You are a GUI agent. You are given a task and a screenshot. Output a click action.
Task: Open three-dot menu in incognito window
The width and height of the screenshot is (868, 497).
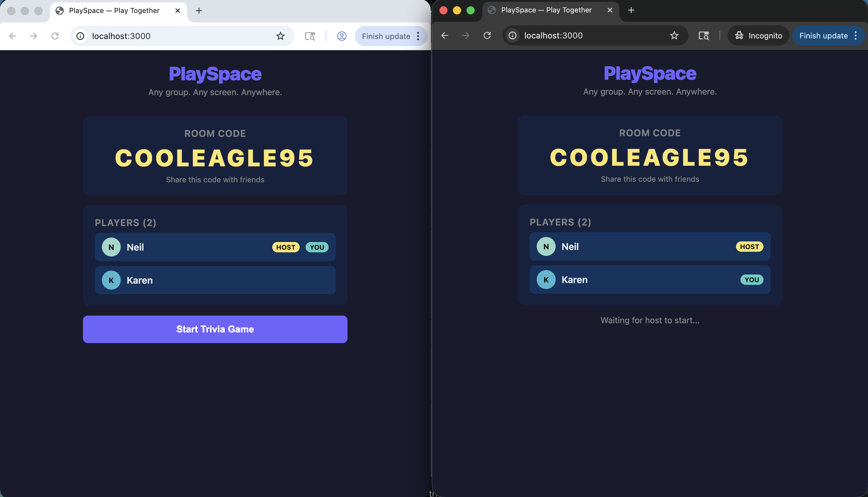click(856, 35)
